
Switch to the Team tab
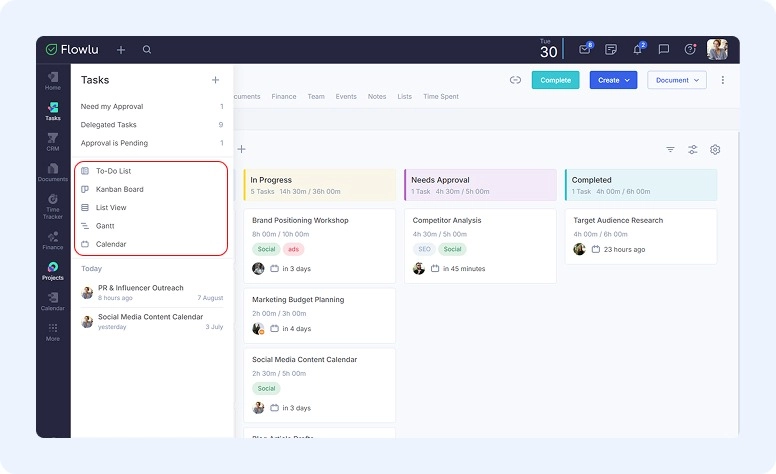(316, 96)
